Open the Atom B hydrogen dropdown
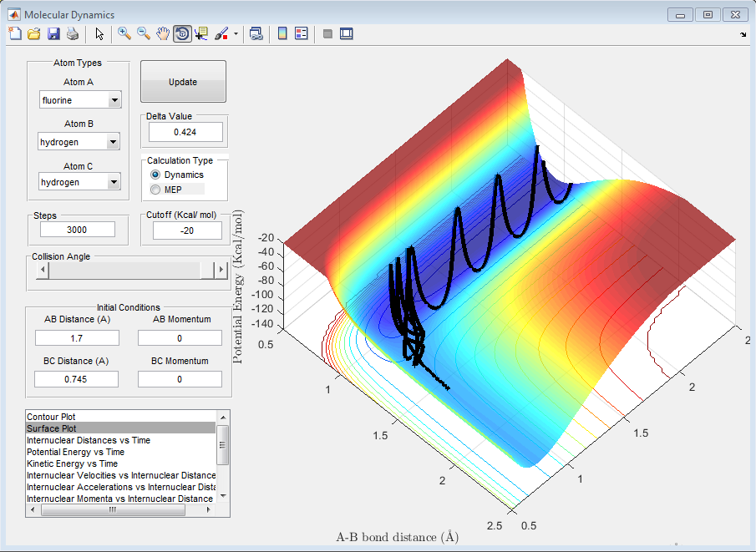Screen dimensions: 756x552 (114, 143)
